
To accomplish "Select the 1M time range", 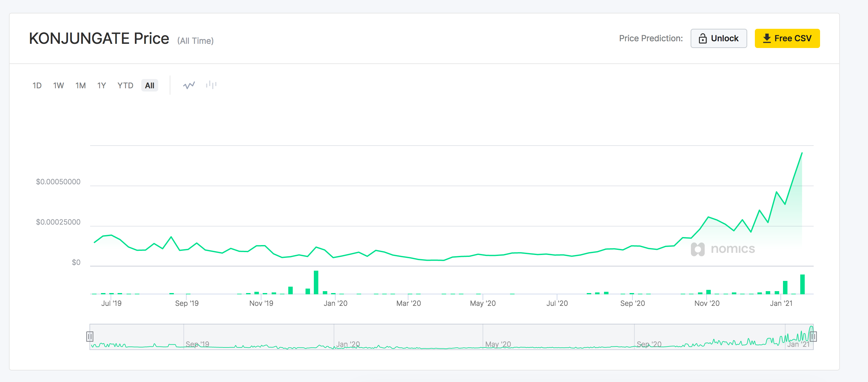I will click(x=81, y=86).
